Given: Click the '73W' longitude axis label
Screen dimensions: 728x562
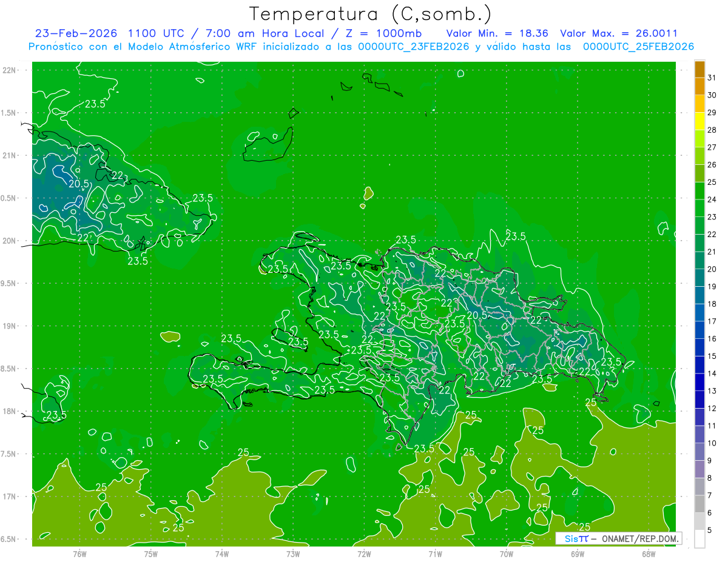Looking at the screenshot, I should point(293,554).
